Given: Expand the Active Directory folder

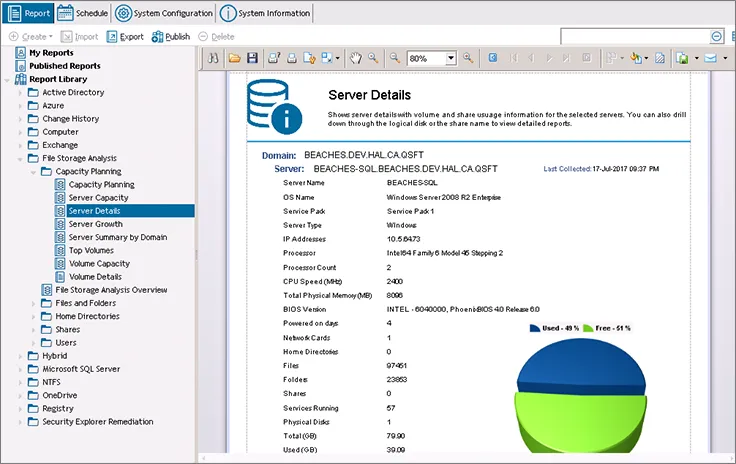Looking at the screenshot, I should pyautogui.click(x=20, y=93).
